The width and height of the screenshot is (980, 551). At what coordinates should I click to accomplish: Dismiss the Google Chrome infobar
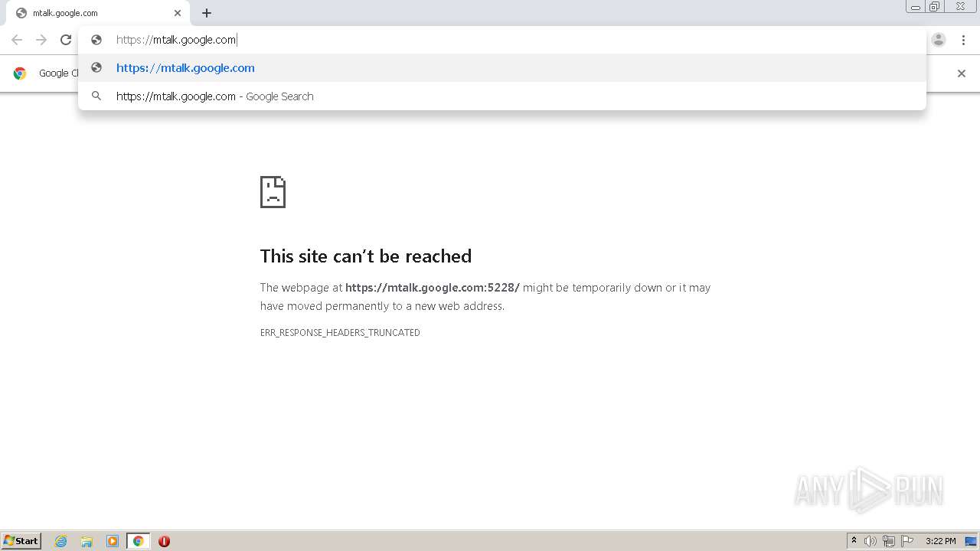tap(962, 73)
